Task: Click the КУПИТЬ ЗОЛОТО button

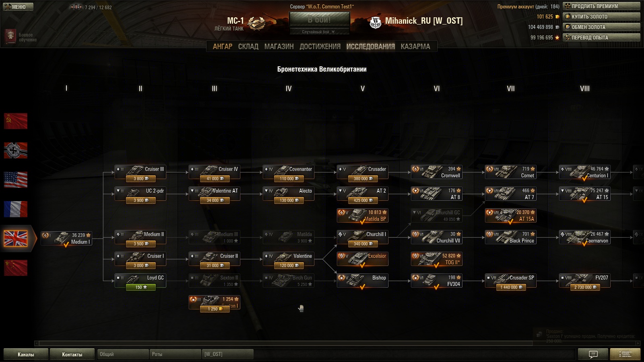Action: pos(601,16)
